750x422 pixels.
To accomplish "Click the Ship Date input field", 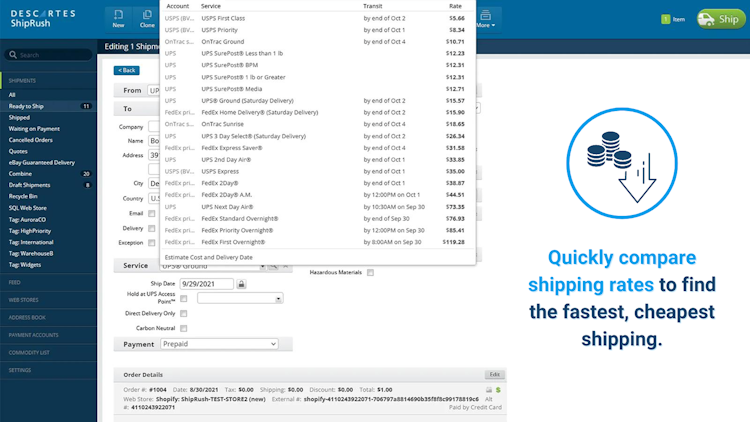I will click(207, 284).
